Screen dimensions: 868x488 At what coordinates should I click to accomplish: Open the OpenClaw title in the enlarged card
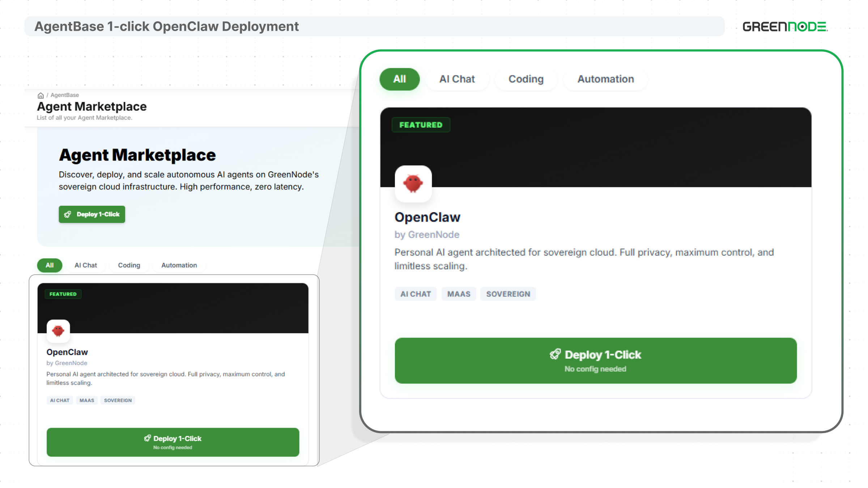pos(427,217)
